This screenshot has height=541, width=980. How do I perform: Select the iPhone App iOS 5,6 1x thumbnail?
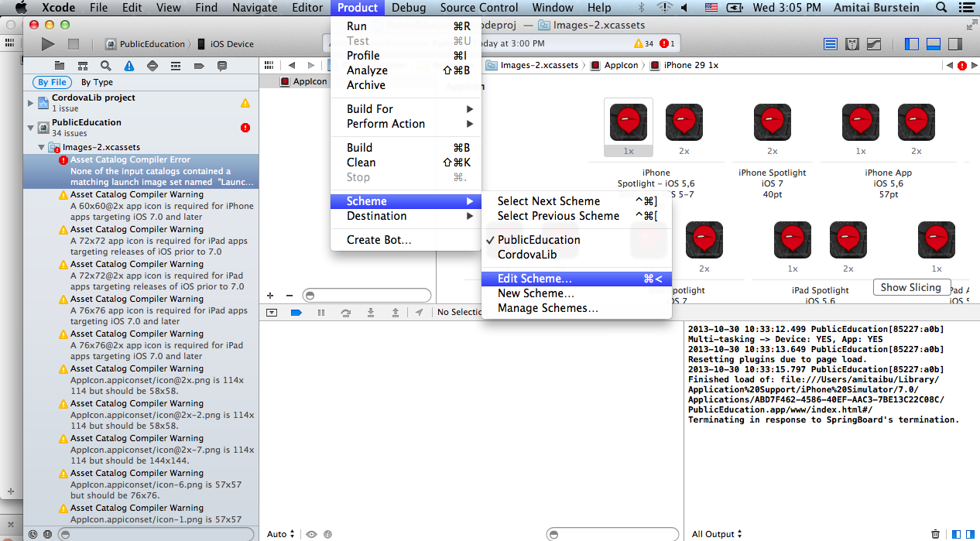coord(861,122)
